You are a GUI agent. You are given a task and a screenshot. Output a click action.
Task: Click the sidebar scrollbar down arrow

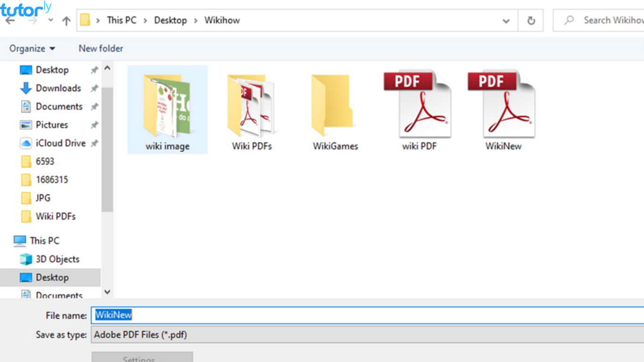pos(107,292)
